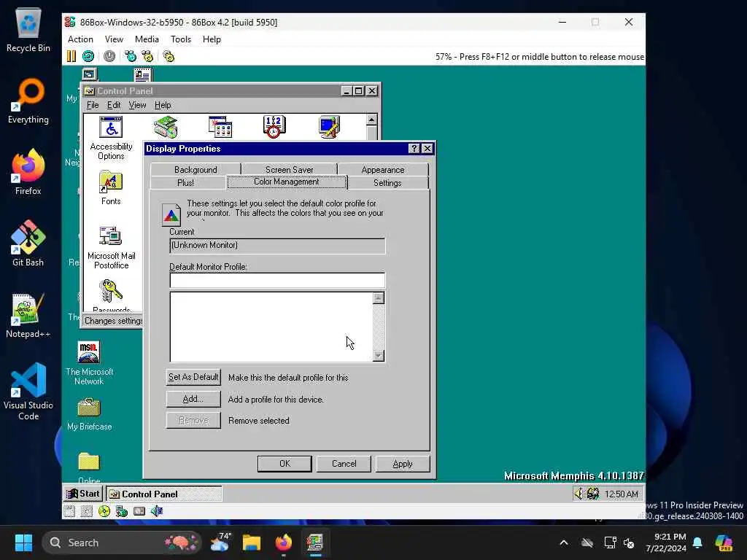Open 86Box View menu
The image size is (747, 560).
tap(114, 39)
